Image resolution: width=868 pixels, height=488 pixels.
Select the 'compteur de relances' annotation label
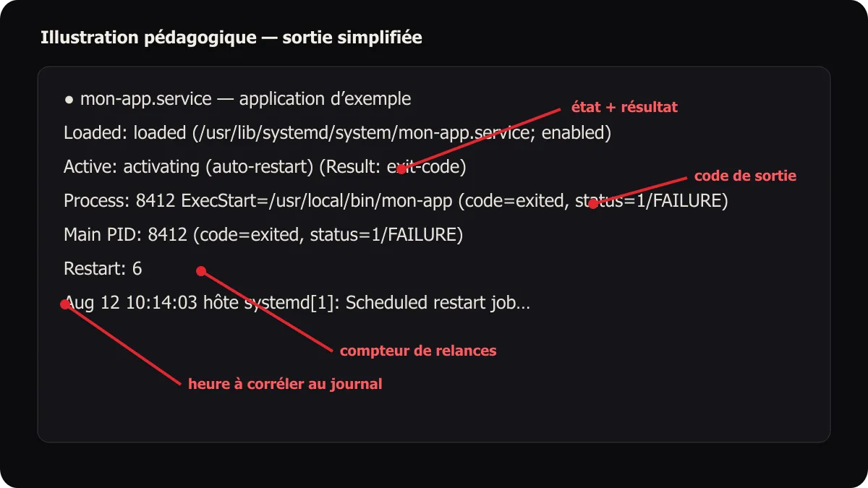[418, 351]
